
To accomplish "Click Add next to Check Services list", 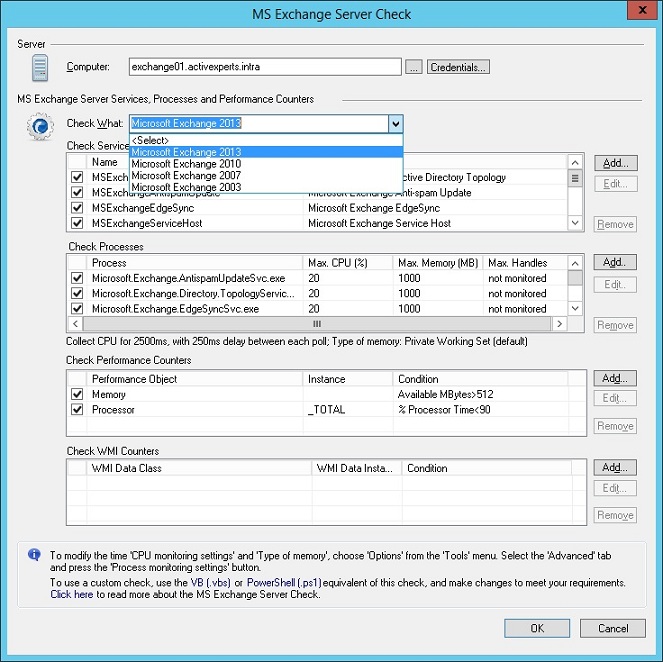I will (616, 163).
